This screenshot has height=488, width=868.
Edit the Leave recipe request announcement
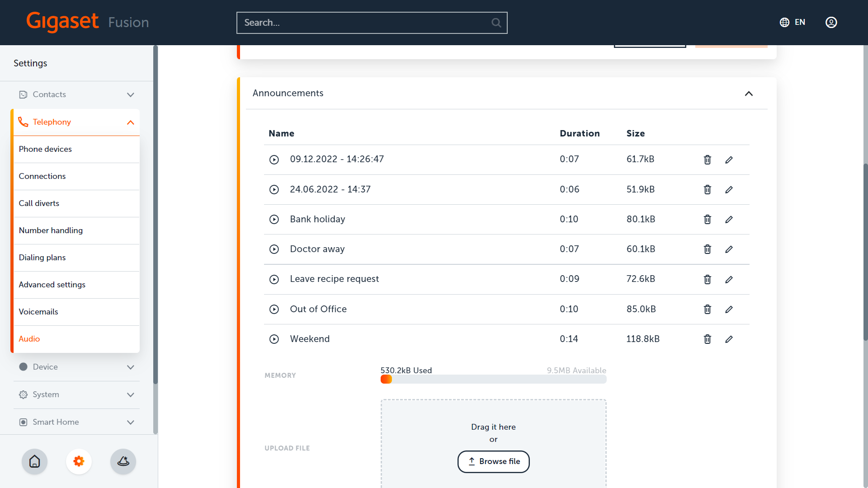(729, 279)
